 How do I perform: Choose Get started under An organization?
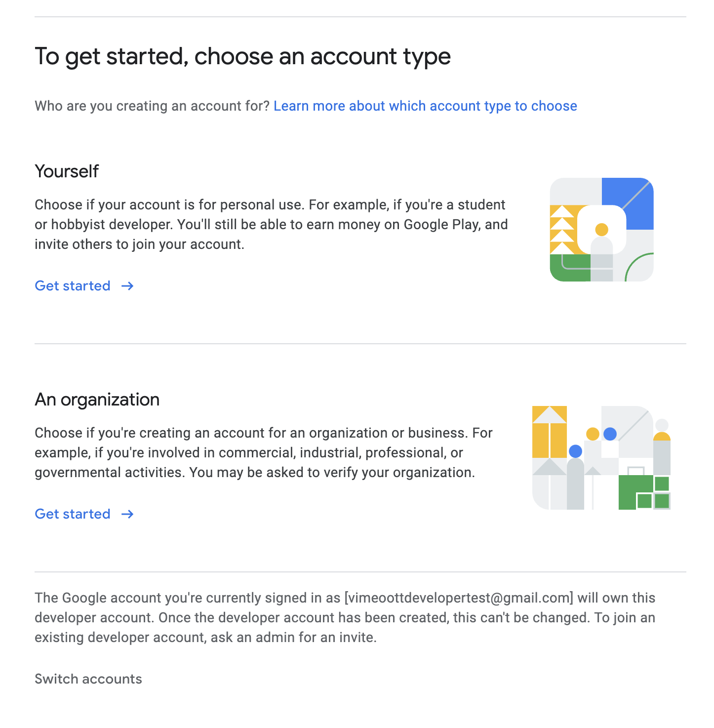click(x=73, y=514)
